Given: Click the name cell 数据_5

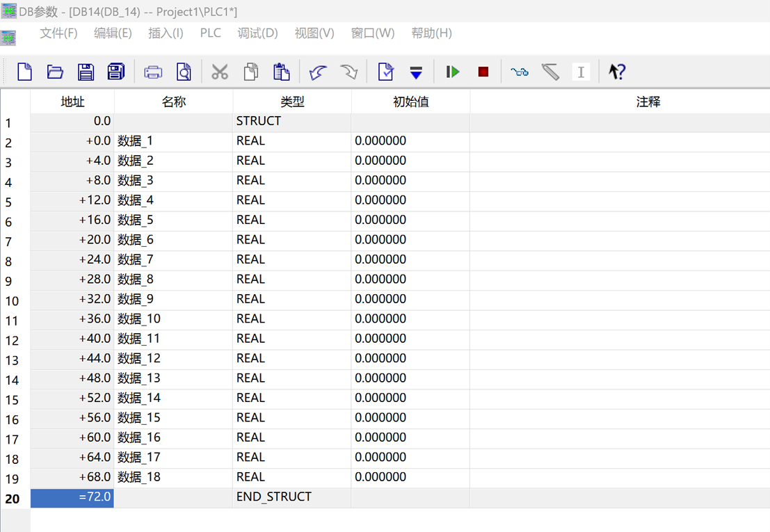Looking at the screenshot, I should (x=173, y=220).
